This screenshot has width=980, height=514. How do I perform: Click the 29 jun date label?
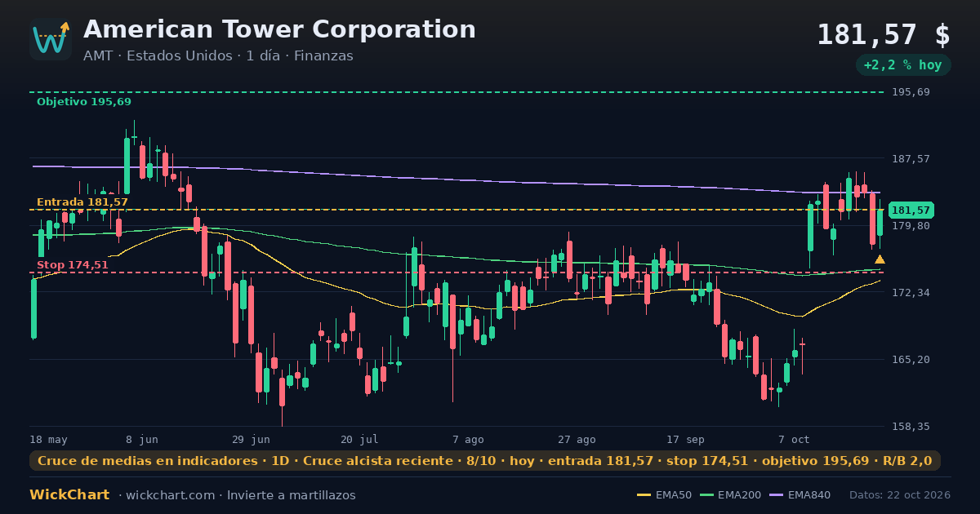[251, 440]
